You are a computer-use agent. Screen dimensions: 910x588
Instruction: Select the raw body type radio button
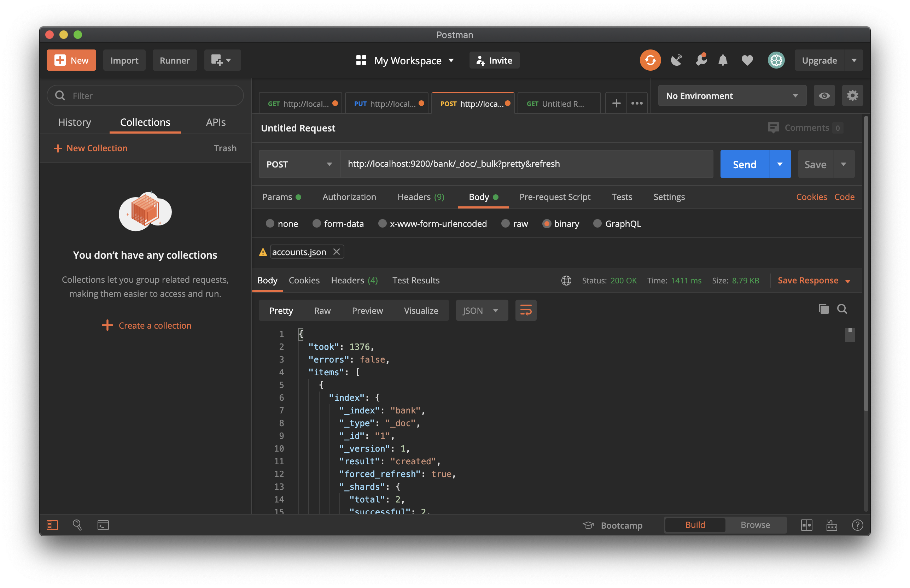505,224
